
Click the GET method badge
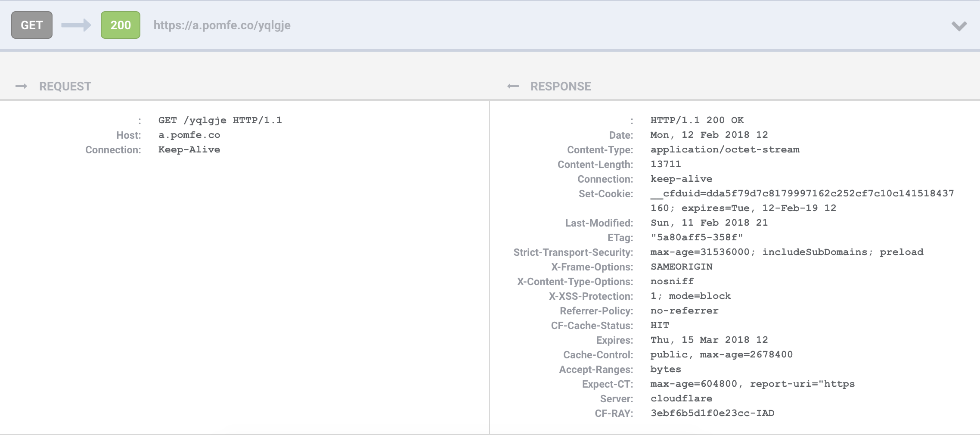click(x=32, y=25)
